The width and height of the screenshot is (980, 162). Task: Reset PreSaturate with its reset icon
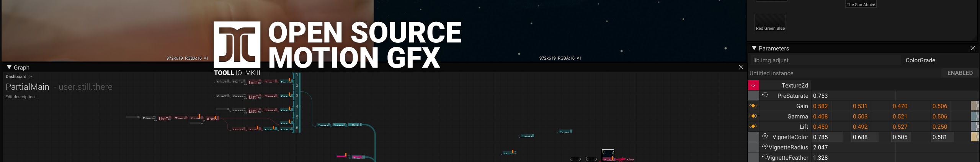pyautogui.click(x=764, y=95)
